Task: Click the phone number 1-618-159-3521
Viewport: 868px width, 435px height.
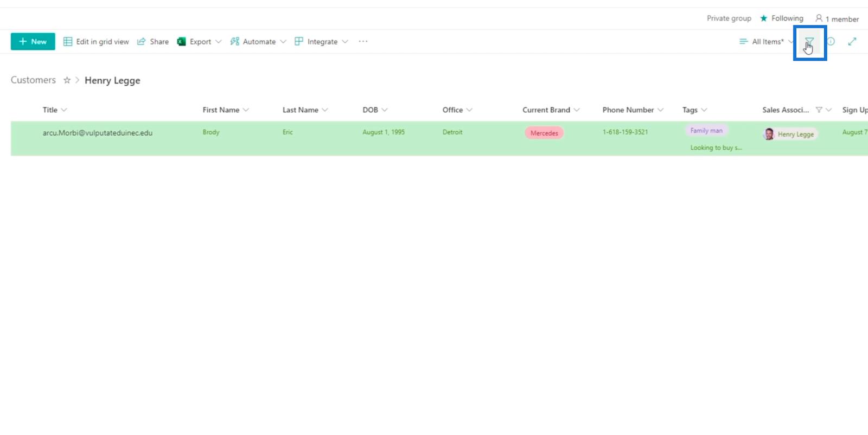Action: coord(625,132)
